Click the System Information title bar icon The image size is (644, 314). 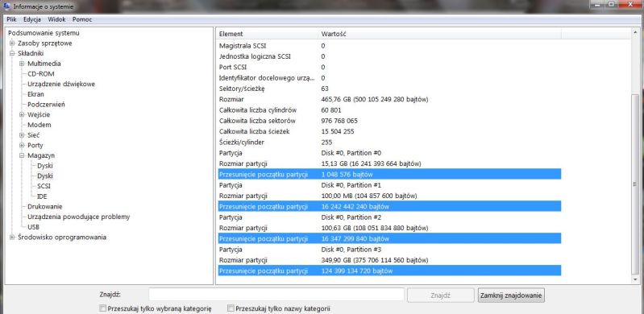point(6,6)
